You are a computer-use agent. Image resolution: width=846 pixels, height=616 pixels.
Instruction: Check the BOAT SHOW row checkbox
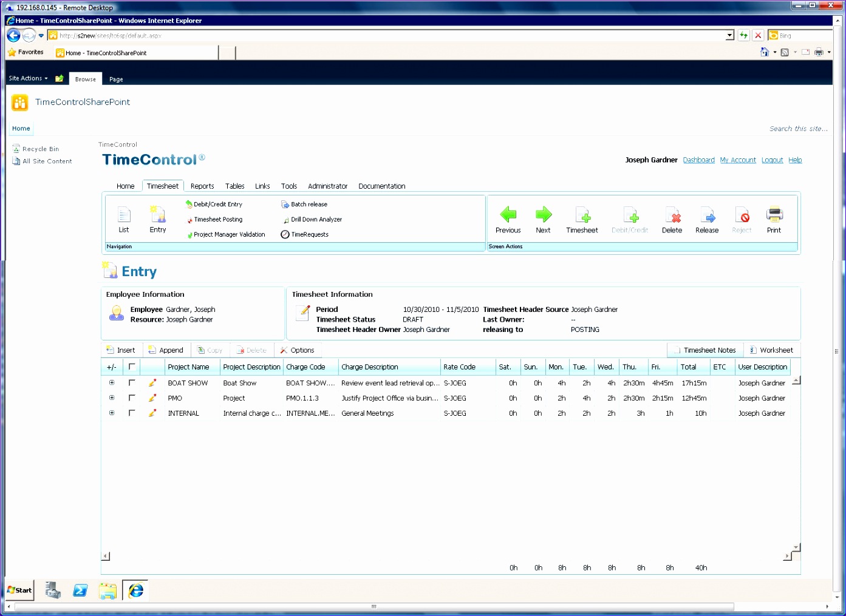click(132, 383)
